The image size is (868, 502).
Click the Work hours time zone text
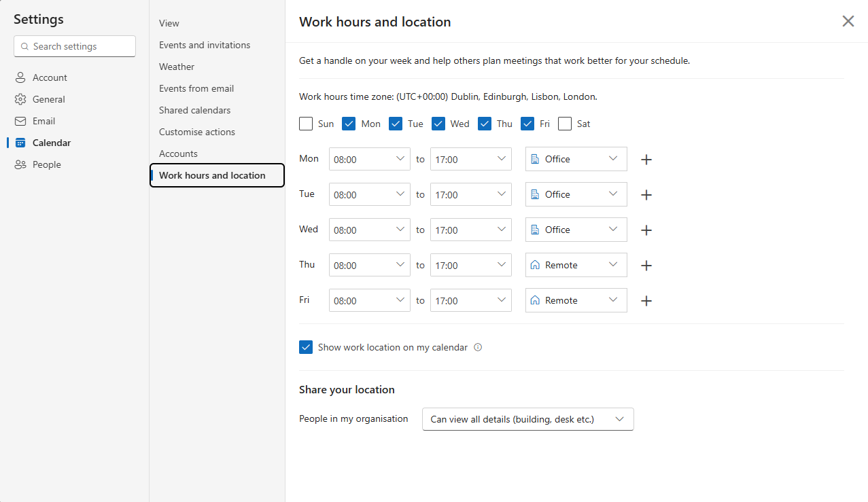[448, 96]
